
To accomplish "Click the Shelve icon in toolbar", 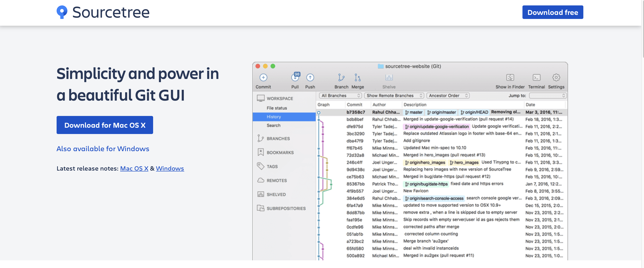I will (x=389, y=78).
